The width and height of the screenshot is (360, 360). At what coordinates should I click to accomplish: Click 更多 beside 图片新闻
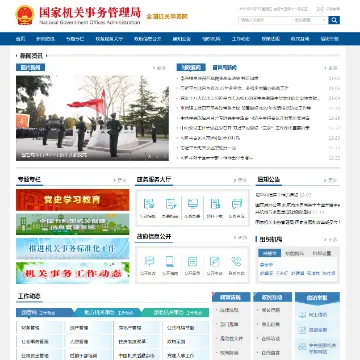point(160,68)
